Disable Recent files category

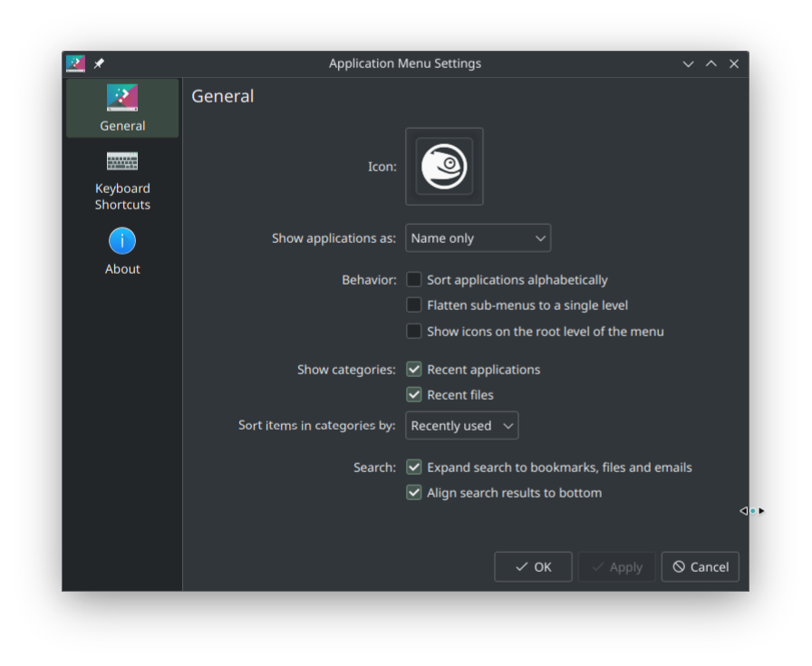(414, 394)
